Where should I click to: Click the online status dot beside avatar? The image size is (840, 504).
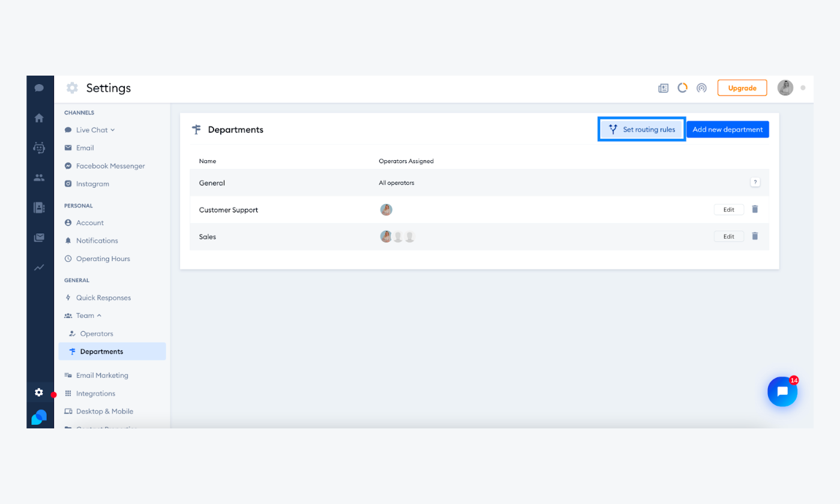click(803, 88)
